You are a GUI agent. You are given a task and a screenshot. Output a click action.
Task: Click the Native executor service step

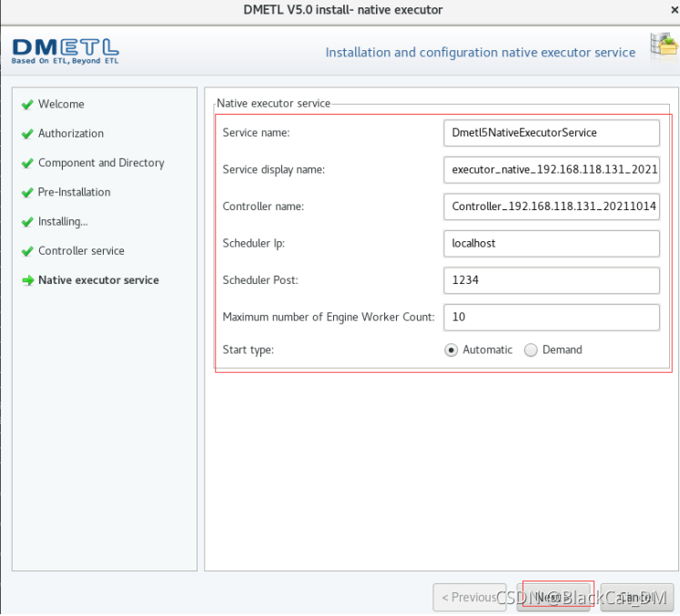tap(98, 280)
